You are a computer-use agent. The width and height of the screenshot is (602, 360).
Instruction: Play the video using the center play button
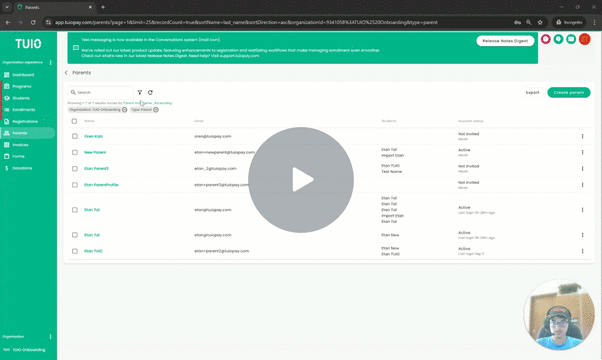[301, 180]
